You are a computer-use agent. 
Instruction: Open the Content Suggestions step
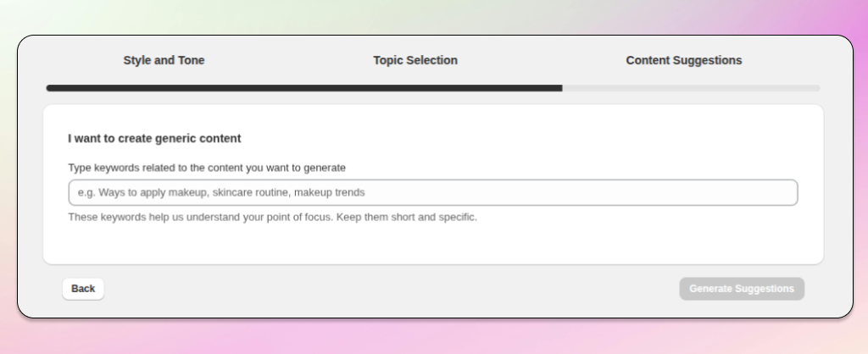pyautogui.click(x=683, y=60)
